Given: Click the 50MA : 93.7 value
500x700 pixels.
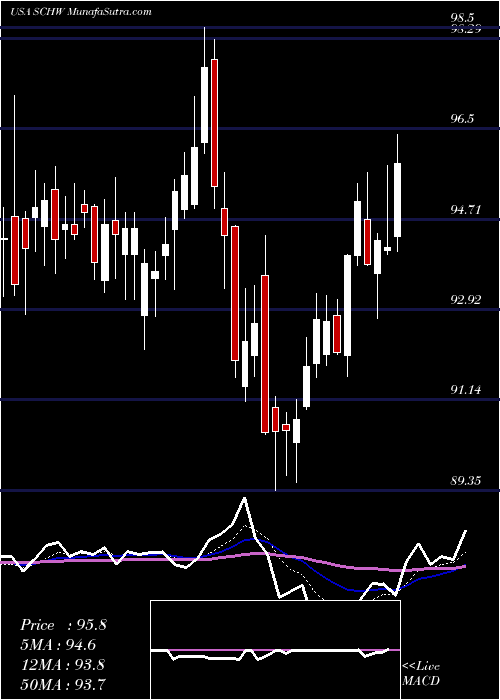Looking at the screenshot, I should (63, 684).
